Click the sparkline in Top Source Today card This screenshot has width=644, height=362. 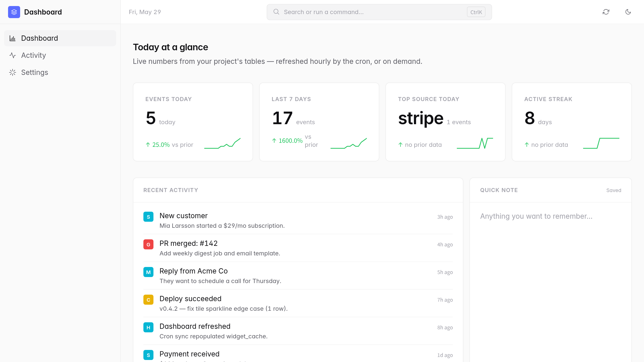point(475,143)
